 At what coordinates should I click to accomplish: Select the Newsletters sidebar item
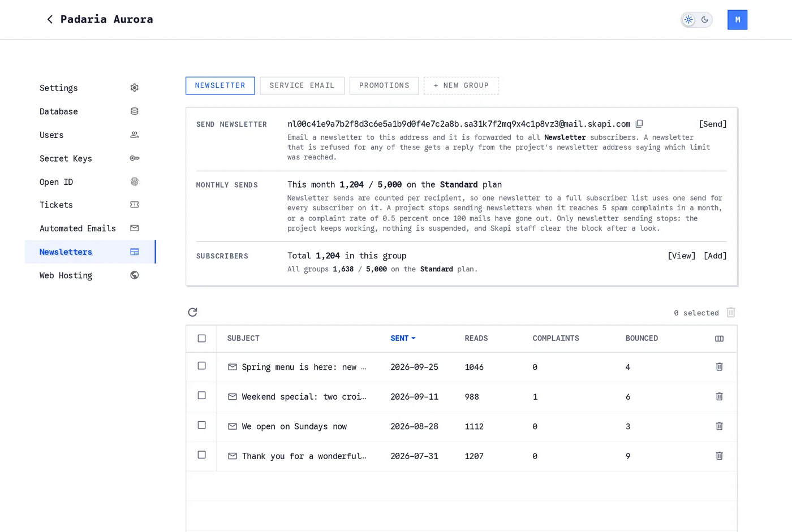89,252
